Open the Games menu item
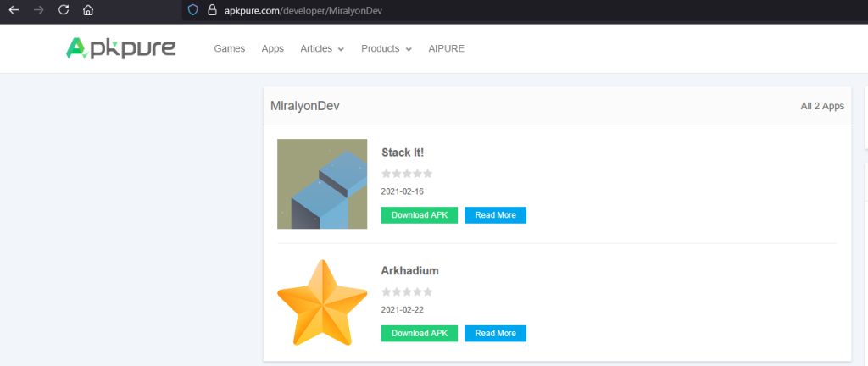This screenshot has height=366, width=868. pyautogui.click(x=230, y=49)
